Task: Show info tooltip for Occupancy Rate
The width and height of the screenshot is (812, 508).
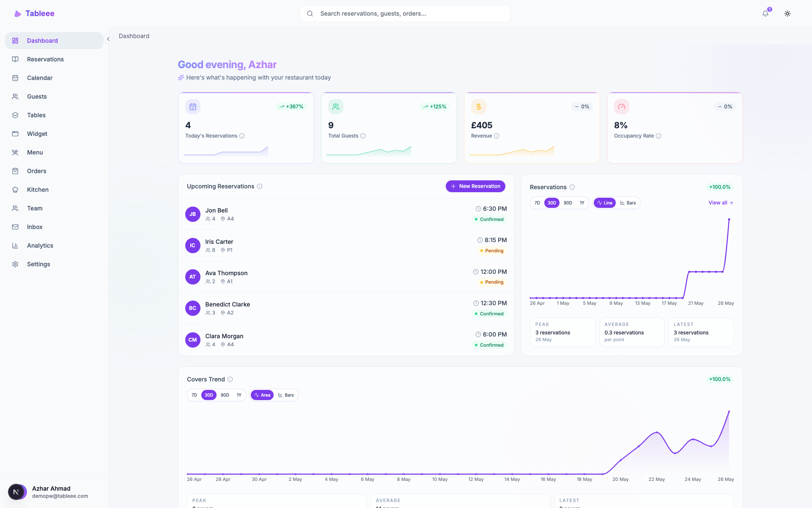Action: (x=658, y=136)
